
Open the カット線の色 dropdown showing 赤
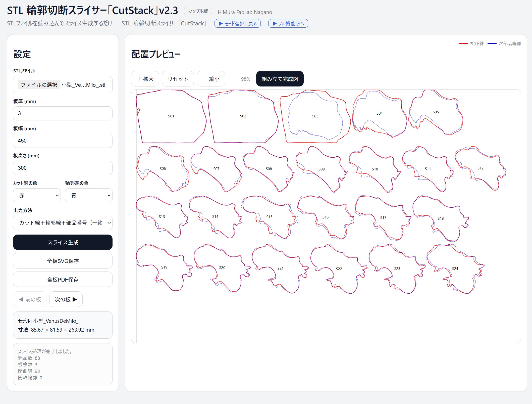pos(37,195)
